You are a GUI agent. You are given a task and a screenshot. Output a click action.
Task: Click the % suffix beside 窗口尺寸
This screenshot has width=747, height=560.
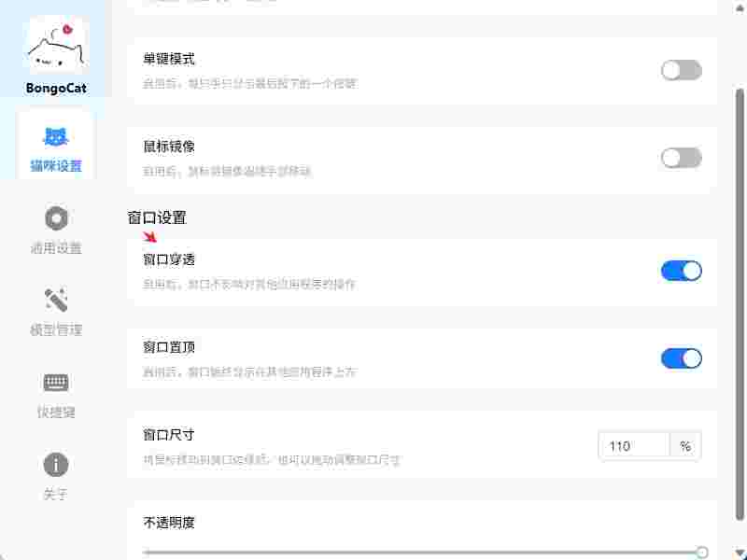(685, 446)
